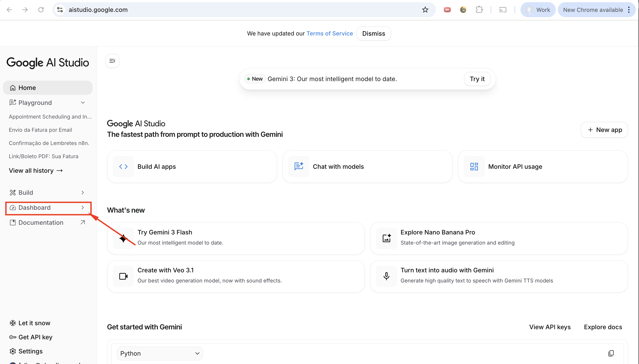Open Appointment Scheduling history item

(50, 117)
